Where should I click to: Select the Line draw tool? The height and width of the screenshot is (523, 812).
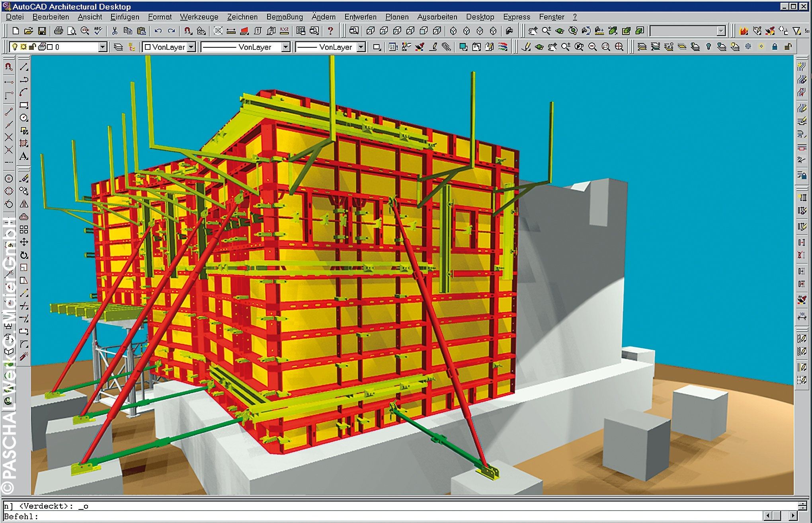click(x=24, y=67)
